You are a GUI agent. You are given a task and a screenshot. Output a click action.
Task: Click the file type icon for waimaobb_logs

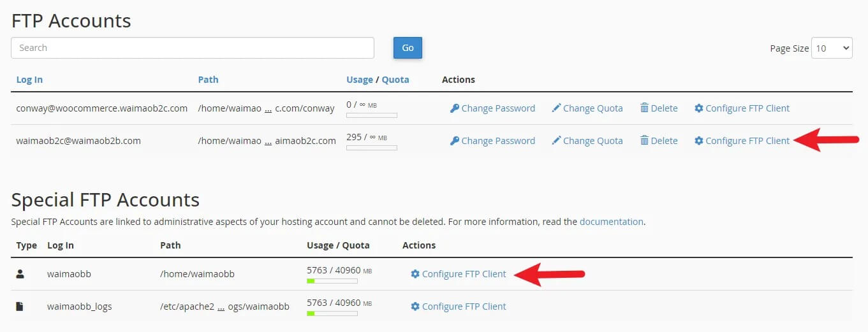(x=20, y=307)
